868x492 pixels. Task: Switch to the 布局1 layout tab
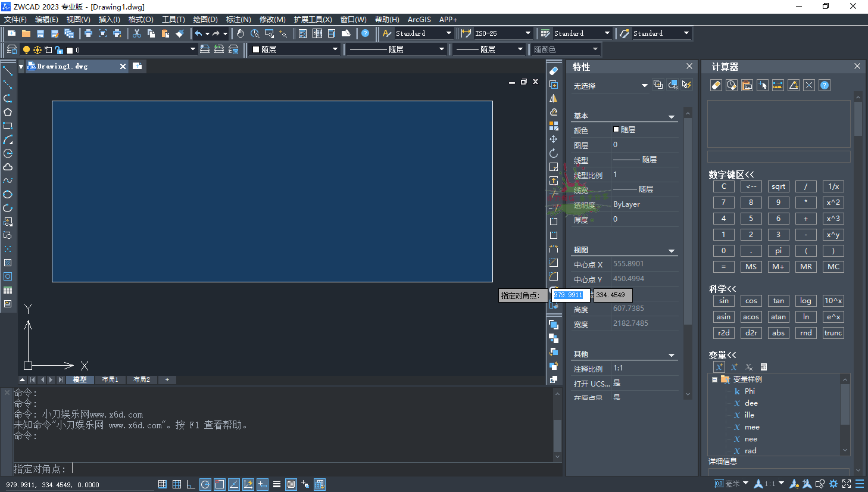point(110,379)
